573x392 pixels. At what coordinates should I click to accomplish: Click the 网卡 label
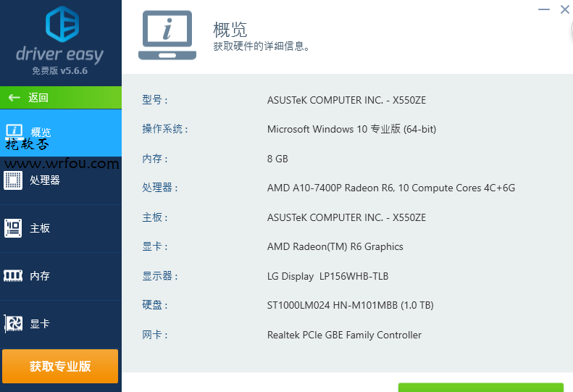[x=155, y=335]
